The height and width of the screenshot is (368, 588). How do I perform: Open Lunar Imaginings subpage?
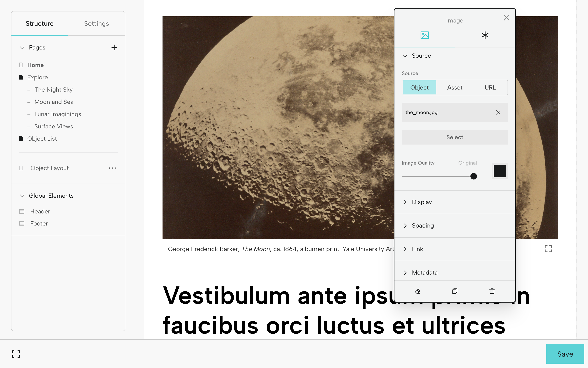[x=58, y=114]
